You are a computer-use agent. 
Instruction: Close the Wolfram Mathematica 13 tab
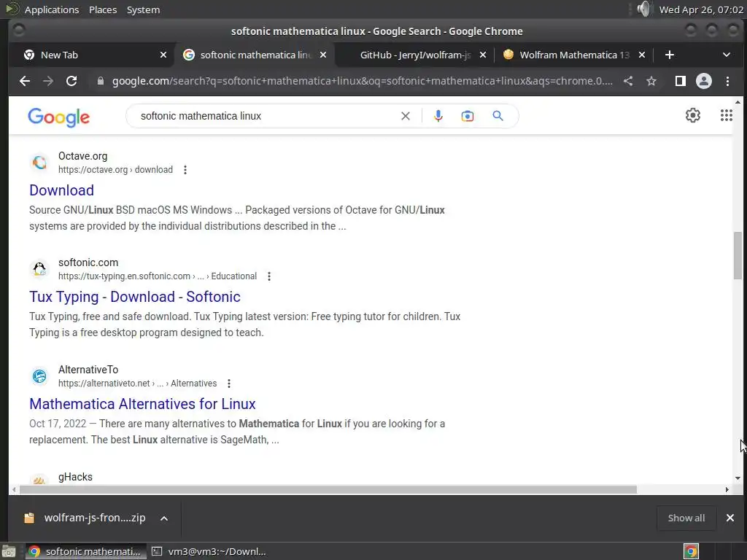642,55
